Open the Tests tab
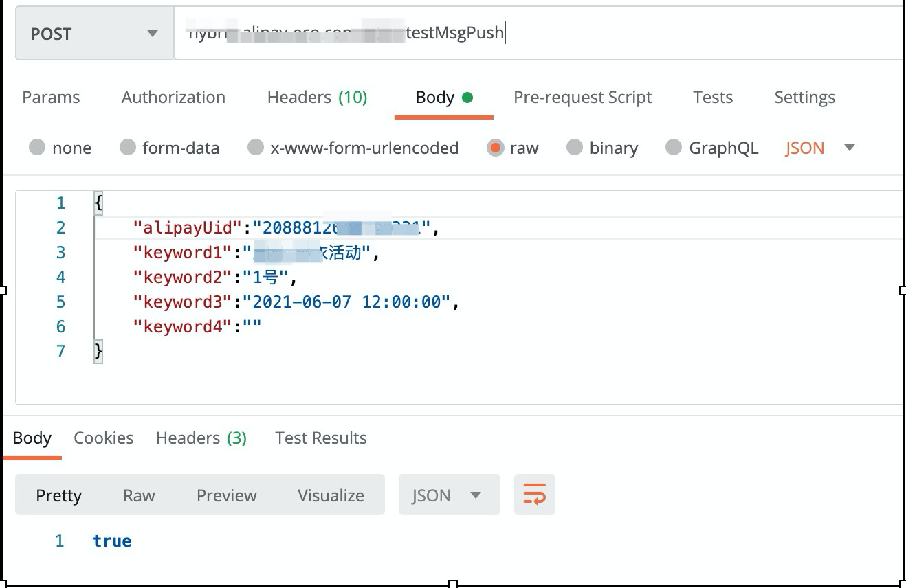This screenshot has width=906, height=588. 713,98
